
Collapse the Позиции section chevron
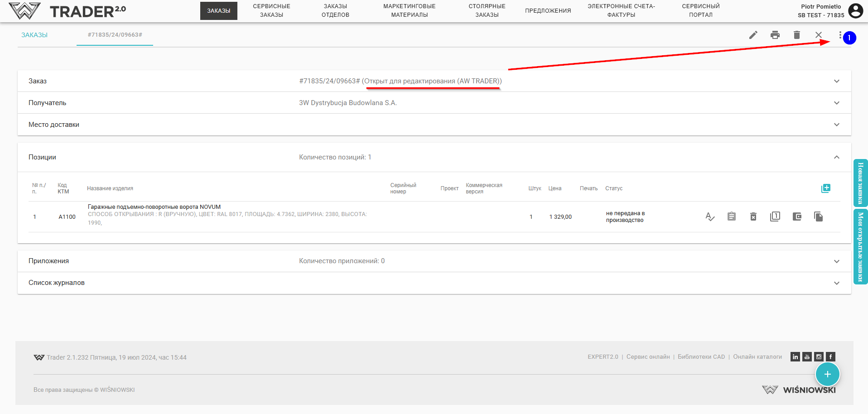tap(836, 157)
